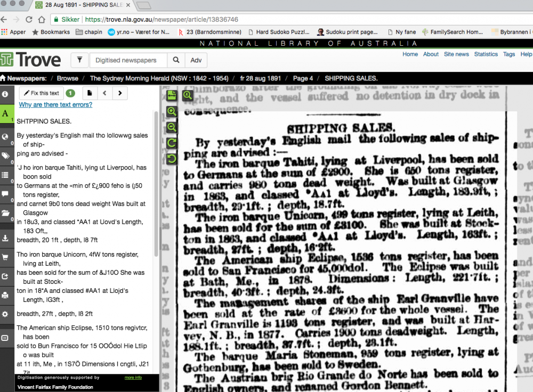Zoom out on the newspaper image
533x392 pixels.
coord(172,127)
